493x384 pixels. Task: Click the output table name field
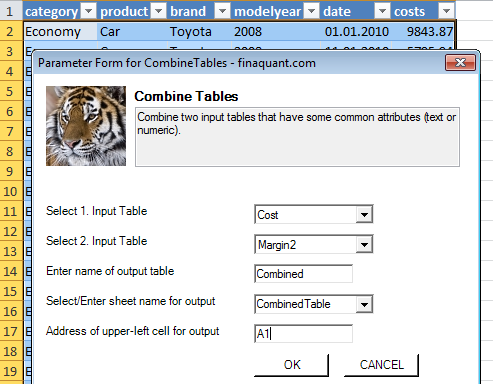[303, 274]
